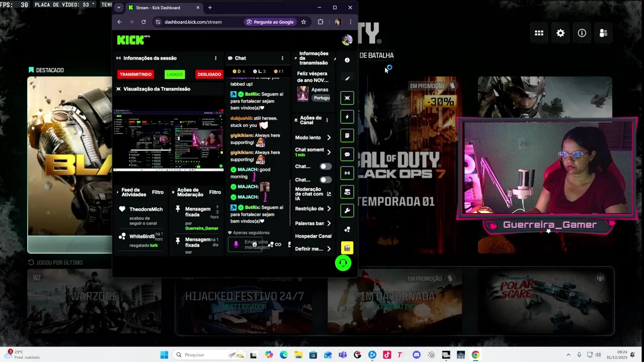
Task: Open Chrome tab search dropdown arrow
Action: point(119,8)
